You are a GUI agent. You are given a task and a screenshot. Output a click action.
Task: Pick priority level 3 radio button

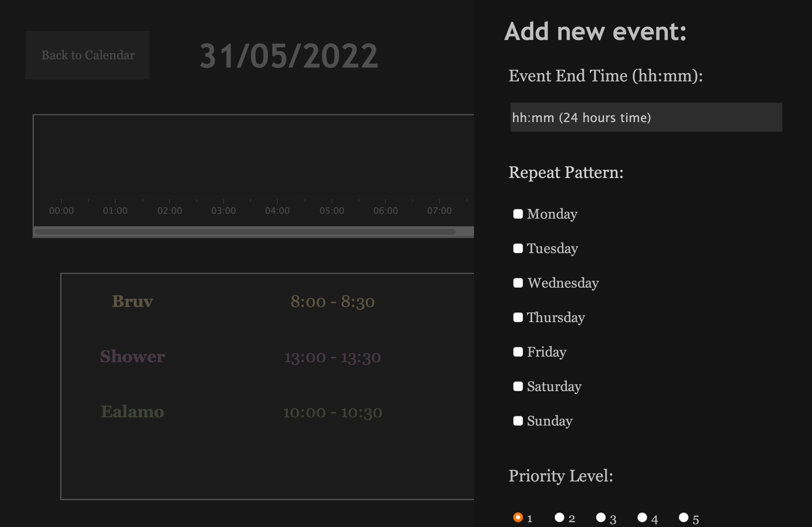[x=601, y=517]
